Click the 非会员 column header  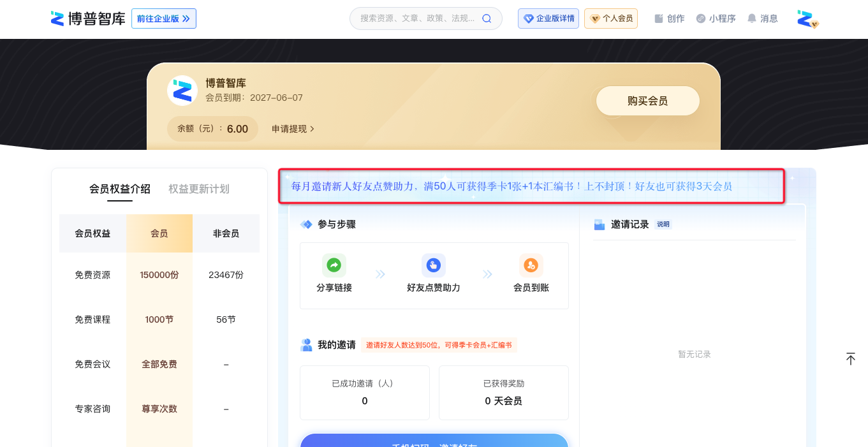[x=226, y=233]
